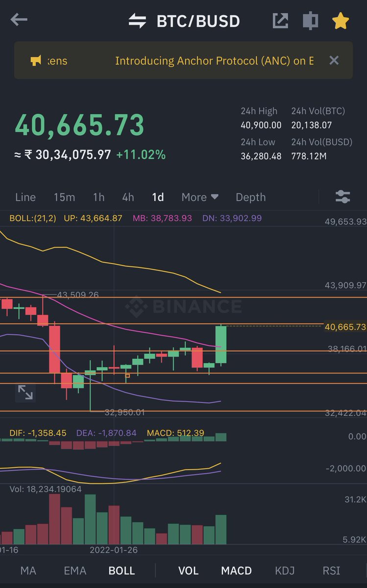Go back with the left arrow
Image resolution: width=367 pixels, height=588 pixels.
pos(19,20)
